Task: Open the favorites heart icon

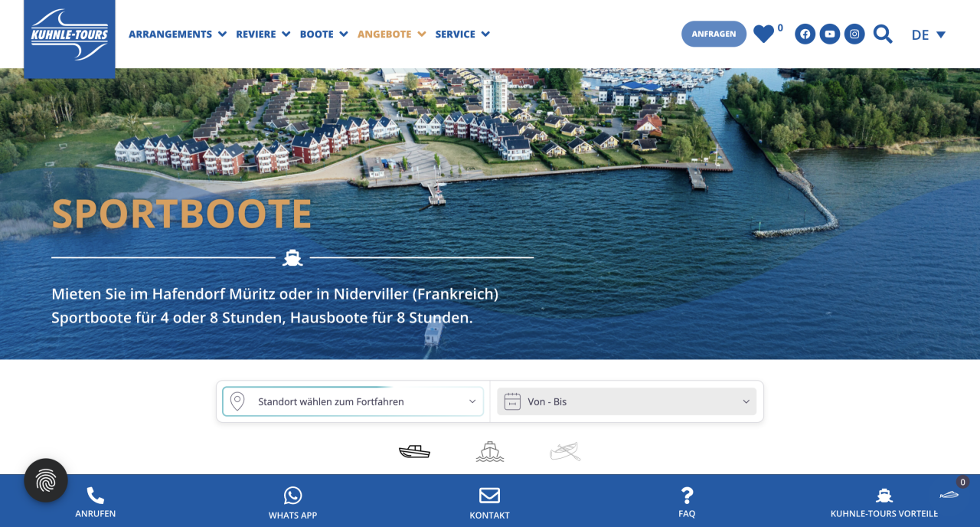Action: [763, 34]
